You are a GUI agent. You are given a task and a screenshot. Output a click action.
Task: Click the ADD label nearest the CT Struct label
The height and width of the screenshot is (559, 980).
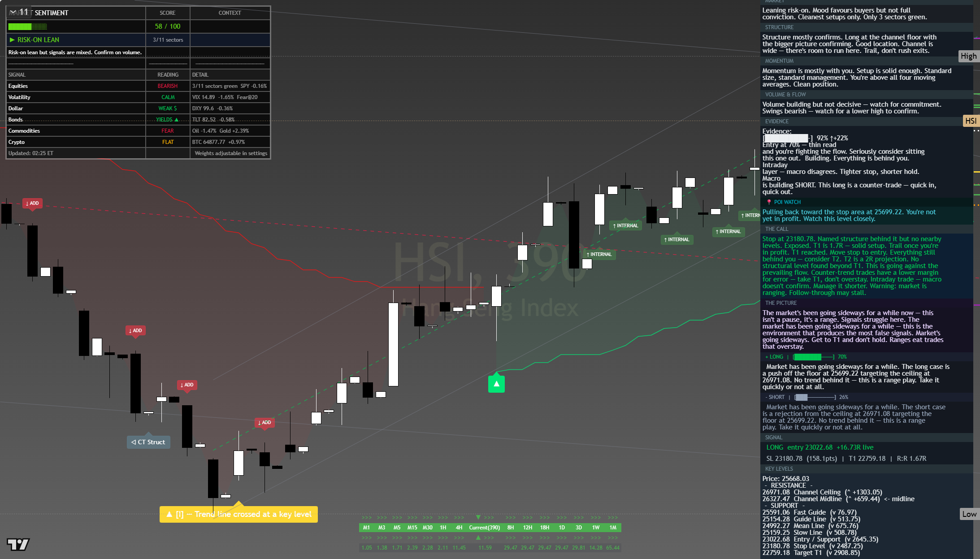pyautogui.click(x=187, y=385)
